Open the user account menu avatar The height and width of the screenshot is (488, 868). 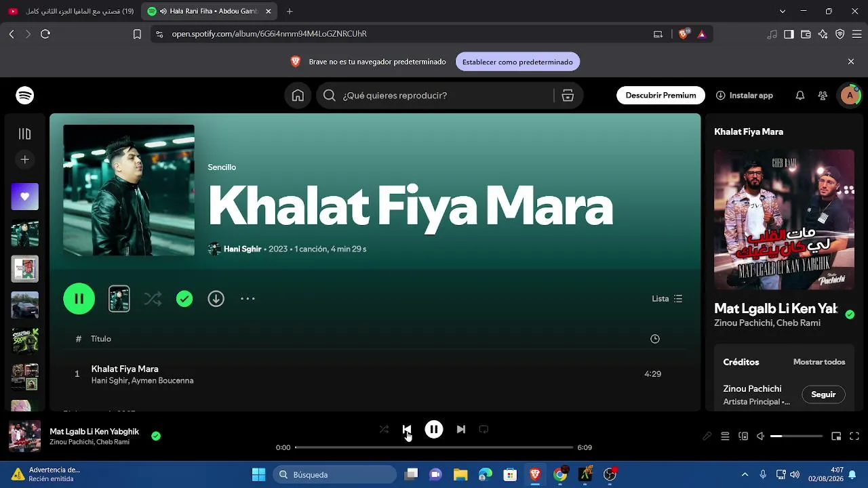pos(850,96)
